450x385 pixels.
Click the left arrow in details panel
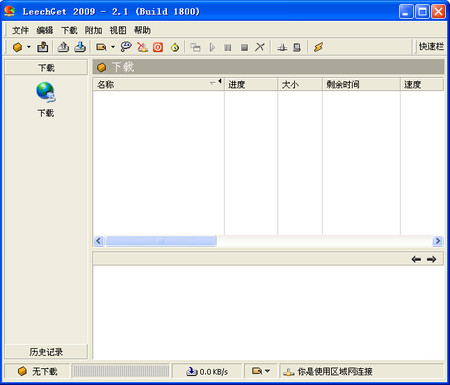pos(416,259)
